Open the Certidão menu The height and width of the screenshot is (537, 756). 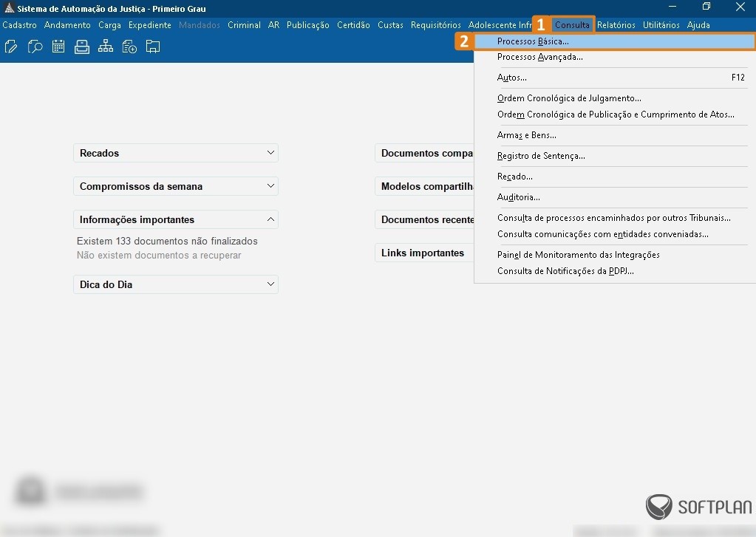(353, 25)
